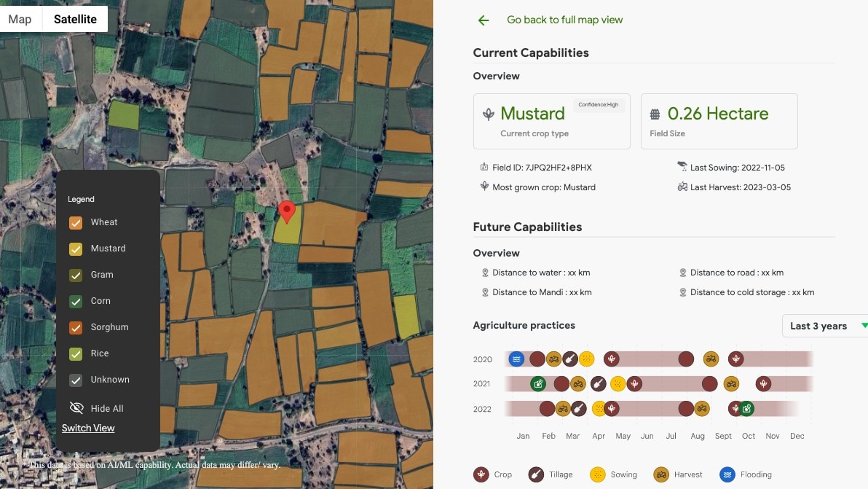Click the Go back to full map view link
868x489 pixels.
pyautogui.click(x=564, y=20)
